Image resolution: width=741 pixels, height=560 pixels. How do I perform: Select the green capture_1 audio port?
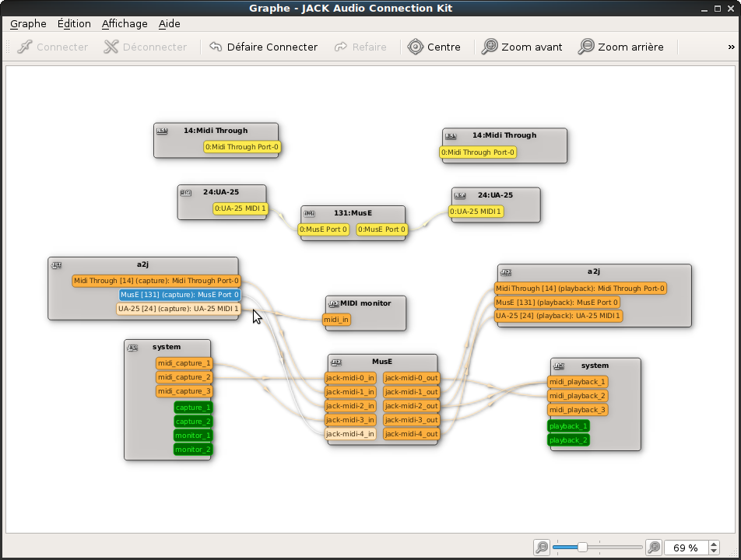[x=193, y=408]
